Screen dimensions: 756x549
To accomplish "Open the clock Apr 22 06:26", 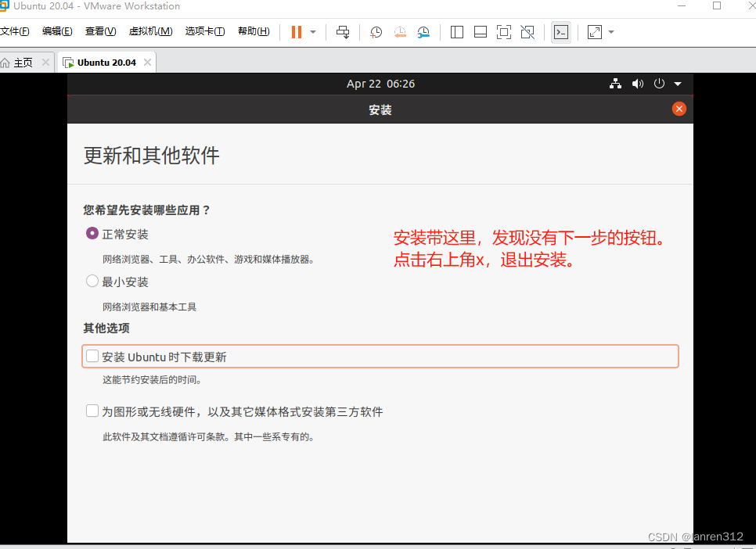I will tap(380, 84).
